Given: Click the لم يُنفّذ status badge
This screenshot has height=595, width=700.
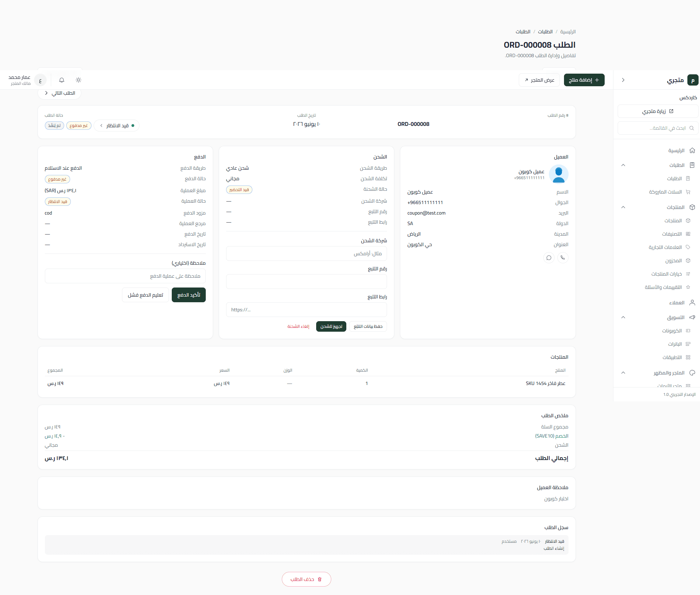Looking at the screenshot, I should click(x=54, y=126).
